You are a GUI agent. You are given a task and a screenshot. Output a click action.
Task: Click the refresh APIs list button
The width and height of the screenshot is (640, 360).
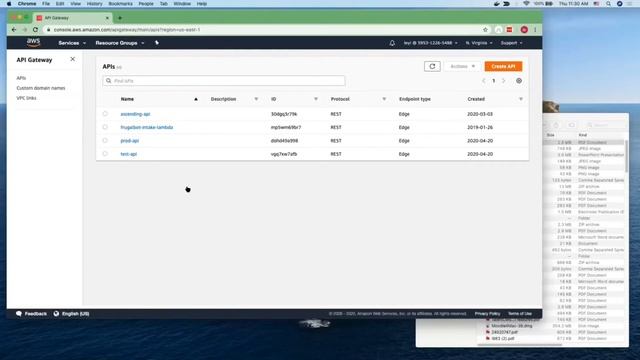[x=432, y=66]
